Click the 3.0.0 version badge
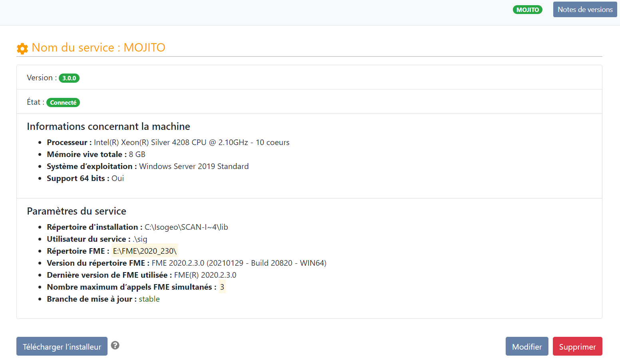620x364 pixels. click(69, 78)
